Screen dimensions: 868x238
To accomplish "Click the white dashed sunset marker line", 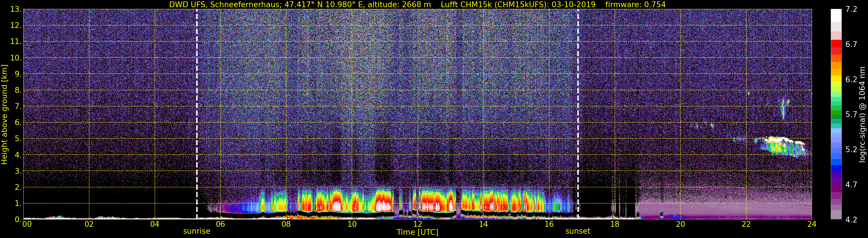I will [x=578, y=114].
